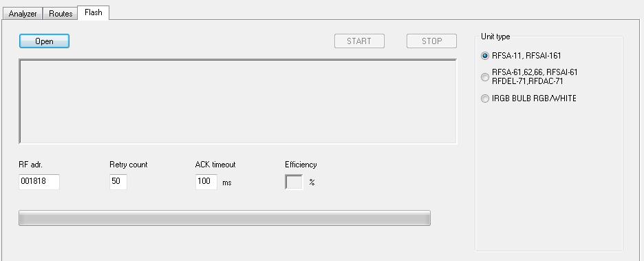644x261 pixels.
Task: Click the Efficiency percentage box
Action: coord(294,182)
